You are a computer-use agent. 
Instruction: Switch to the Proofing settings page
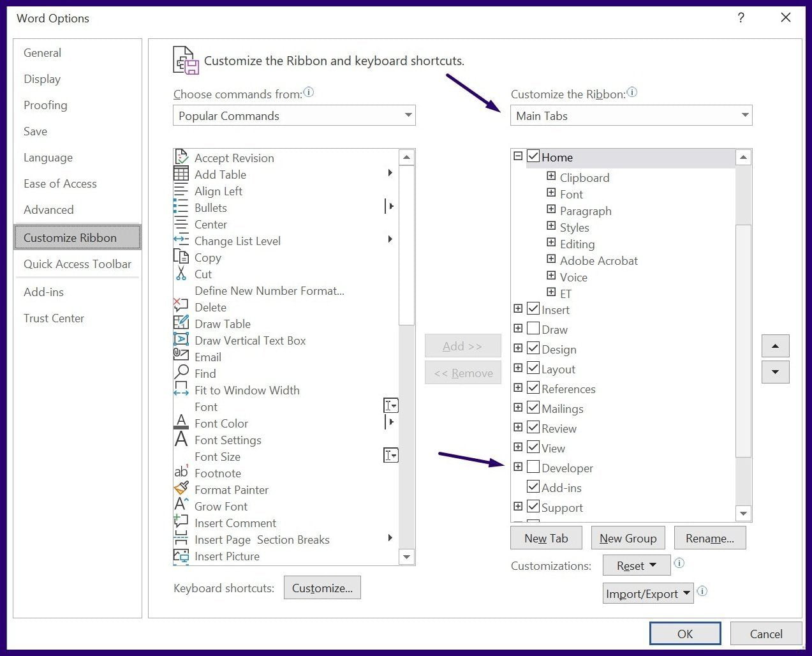pyautogui.click(x=45, y=105)
